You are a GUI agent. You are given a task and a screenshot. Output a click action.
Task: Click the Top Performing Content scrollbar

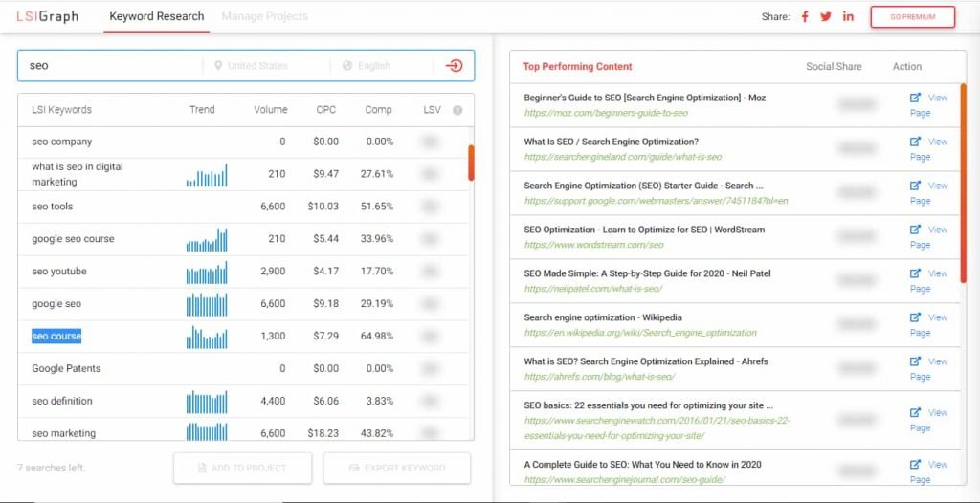[963, 183]
